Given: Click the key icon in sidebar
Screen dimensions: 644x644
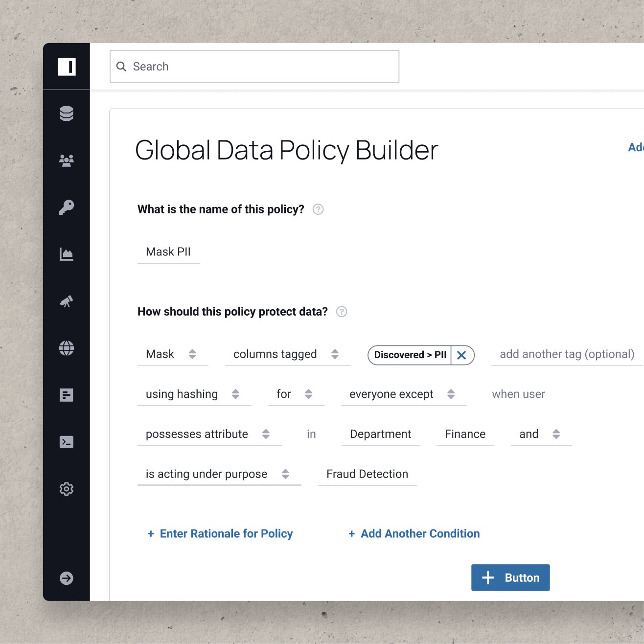Looking at the screenshot, I should click(67, 207).
